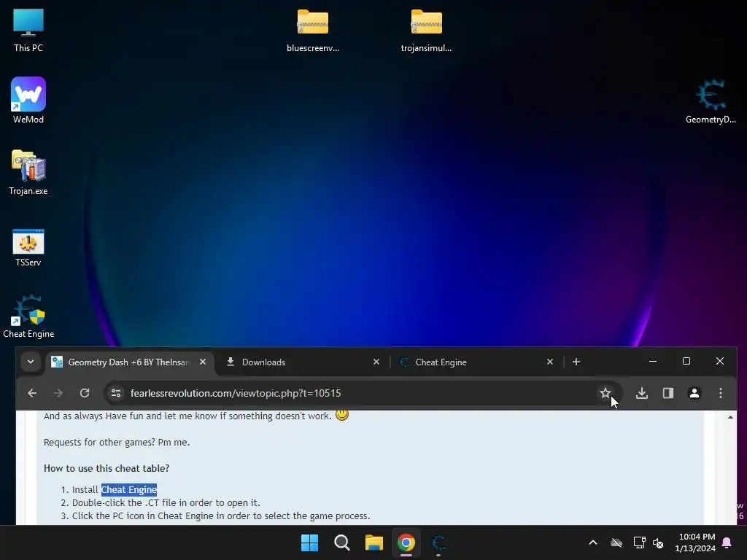This screenshot has width=747, height=560.
Task: Select the WeMod desktop shortcut
Action: (x=28, y=101)
